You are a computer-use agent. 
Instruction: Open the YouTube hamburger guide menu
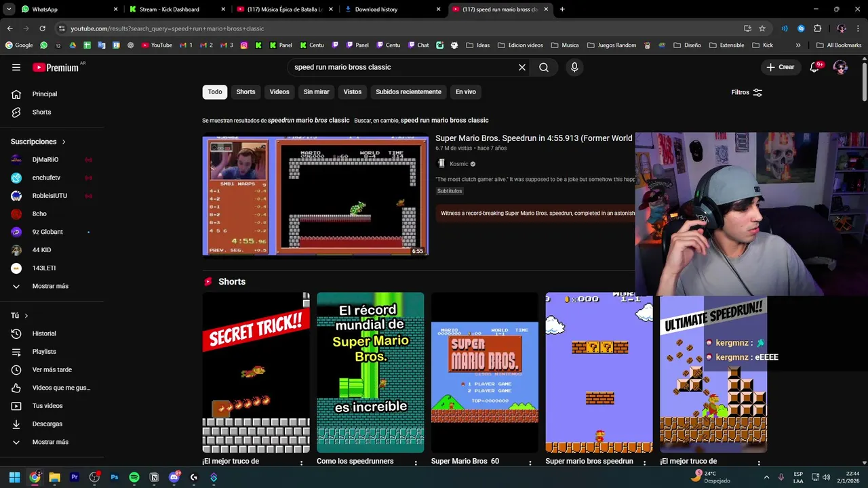click(16, 67)
